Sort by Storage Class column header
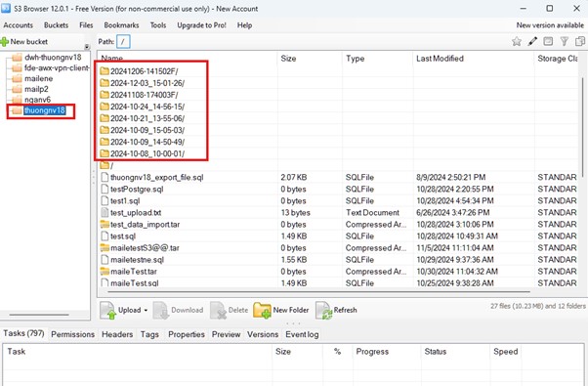 (558, 58)
